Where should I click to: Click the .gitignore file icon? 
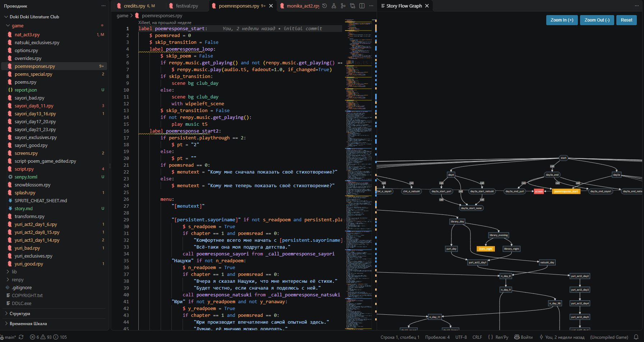[8, 287]
